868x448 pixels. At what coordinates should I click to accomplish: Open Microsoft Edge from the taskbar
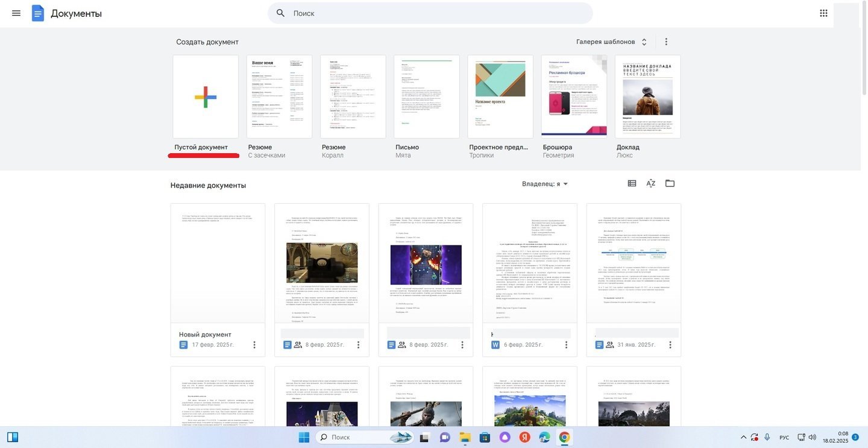coord(544,437)
